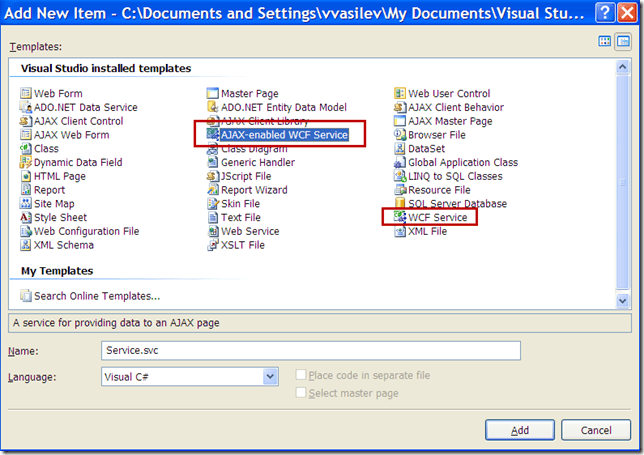The height and width of the screenshot is (455, 644).
Task: Select the Report template icon
Action: [x=26, y=190]
